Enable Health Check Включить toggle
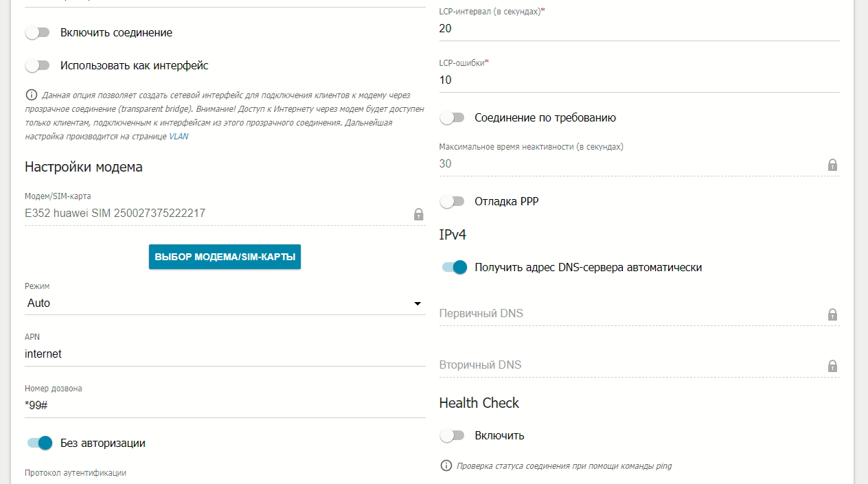 click(453, 435)
